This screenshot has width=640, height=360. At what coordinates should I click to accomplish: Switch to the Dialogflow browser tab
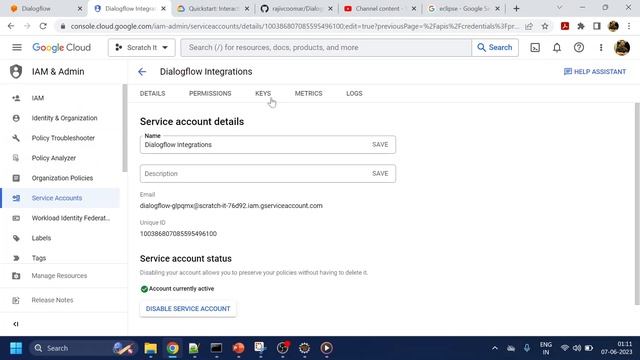(x=46, y=9)
